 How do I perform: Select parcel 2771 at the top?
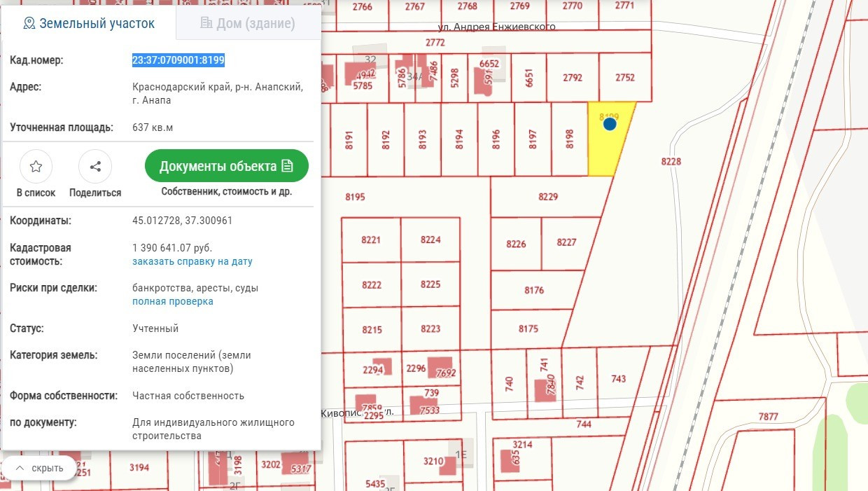tap(624, 6)
